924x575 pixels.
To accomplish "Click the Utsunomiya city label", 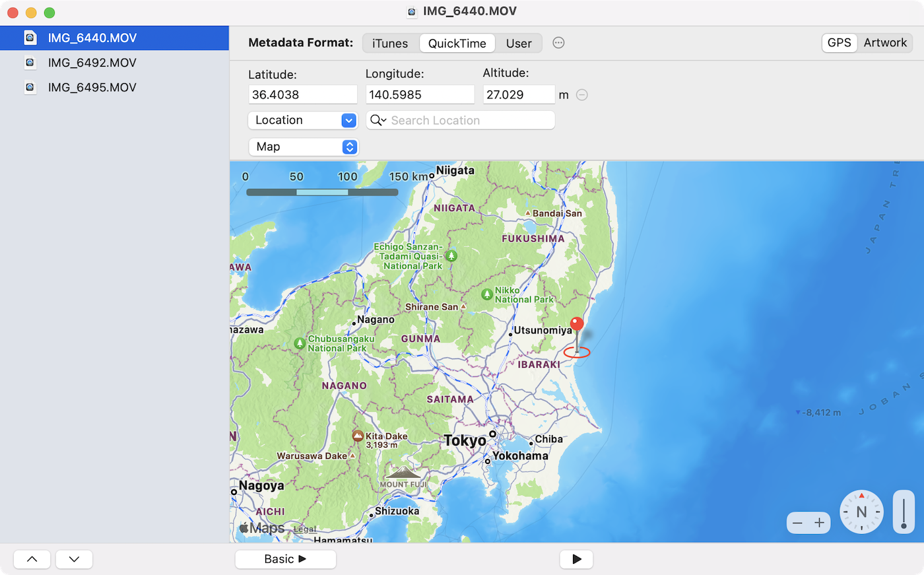I will tap(543, 330).
